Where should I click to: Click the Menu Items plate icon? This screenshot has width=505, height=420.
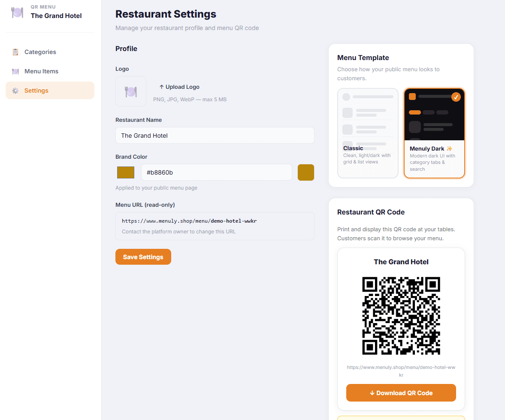[x=15, y=71]
